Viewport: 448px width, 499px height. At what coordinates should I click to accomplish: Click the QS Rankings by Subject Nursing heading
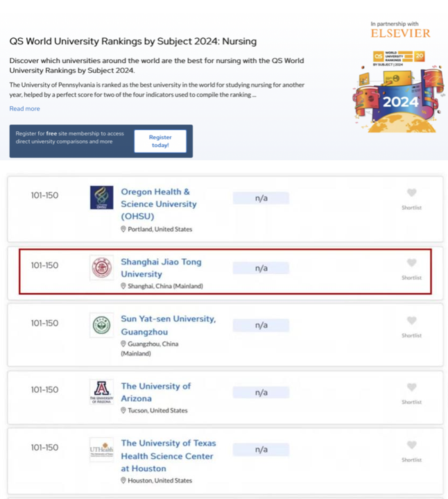pos(133,42)
